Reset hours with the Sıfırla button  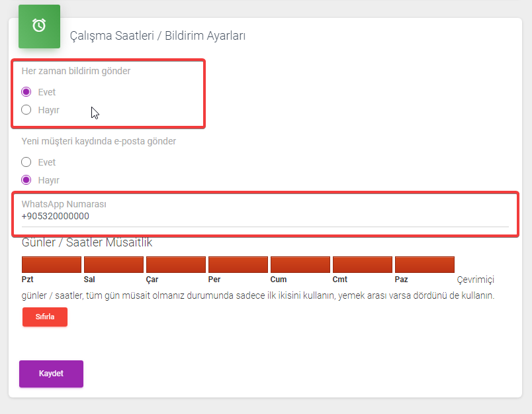pos(45,317)
